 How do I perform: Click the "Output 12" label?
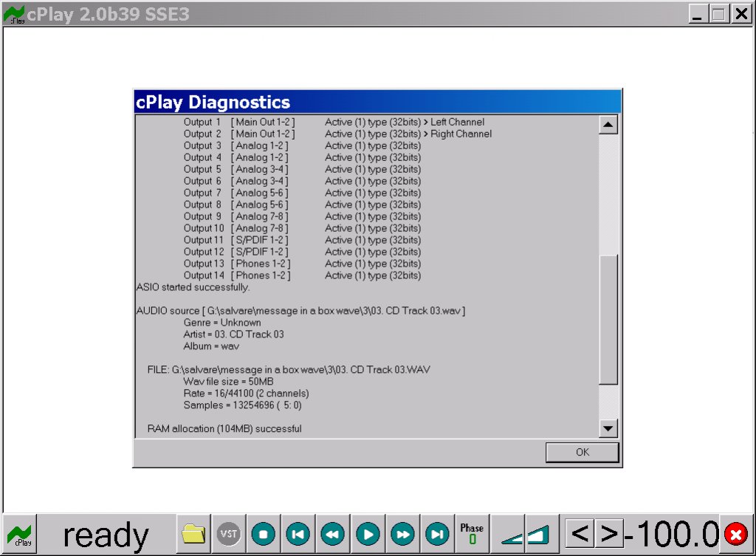click(204, 252)
